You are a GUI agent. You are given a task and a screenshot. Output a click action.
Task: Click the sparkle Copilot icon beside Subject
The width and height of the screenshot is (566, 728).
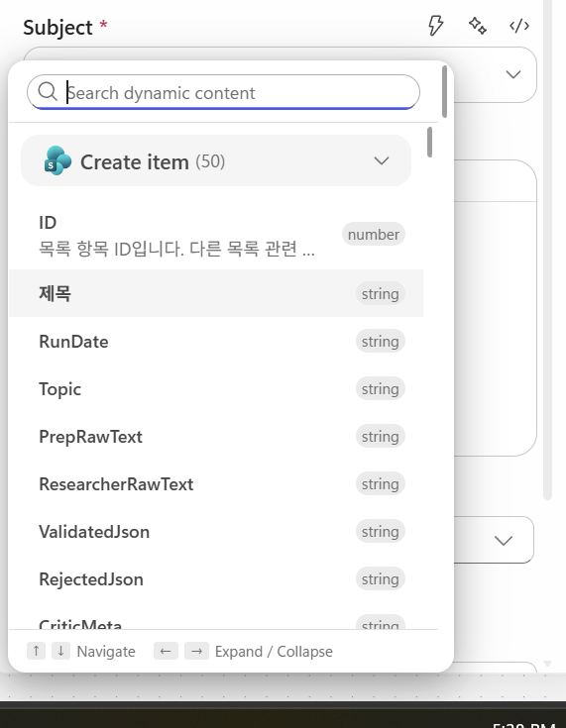coord(477,25)
